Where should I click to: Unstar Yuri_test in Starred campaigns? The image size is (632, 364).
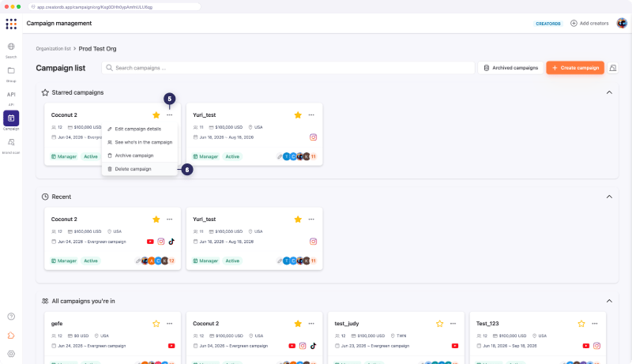(x=298, y=115)
